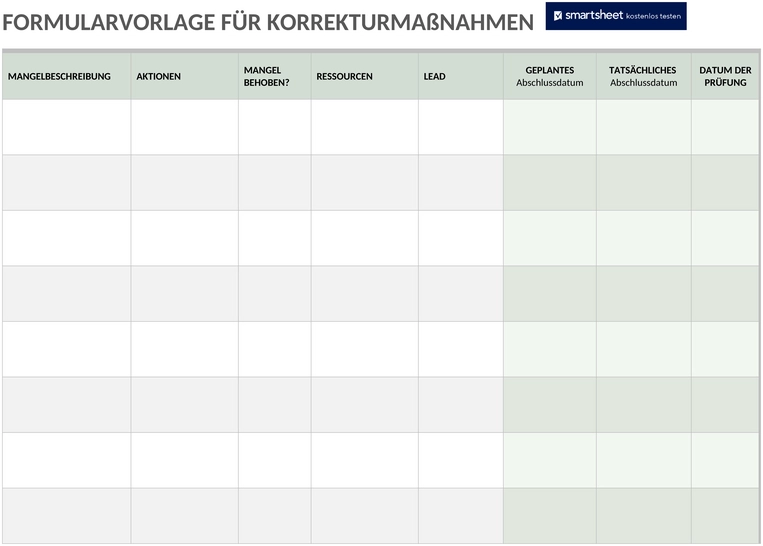Select the MANGELBESCHREIBUNG column header

click(x=67, y=76)
